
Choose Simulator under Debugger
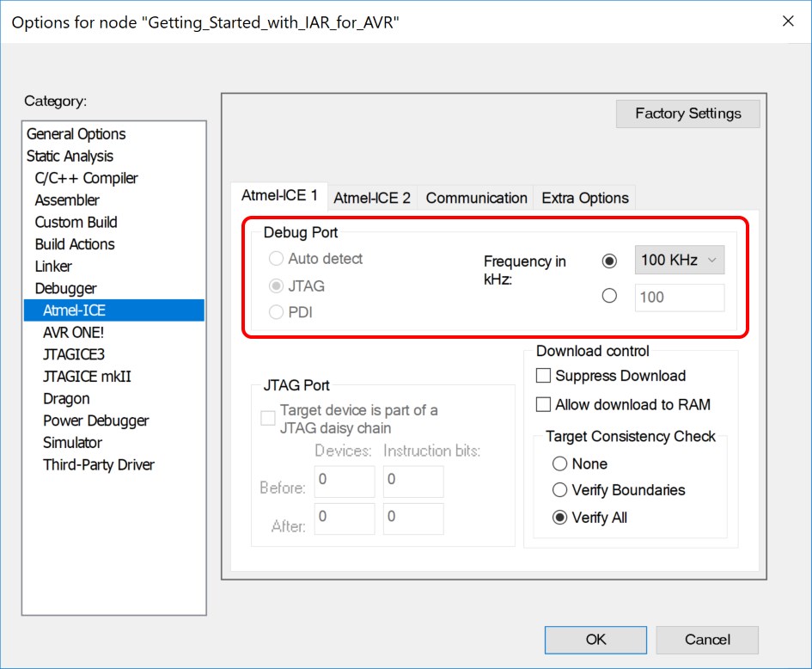coord(72,443)
